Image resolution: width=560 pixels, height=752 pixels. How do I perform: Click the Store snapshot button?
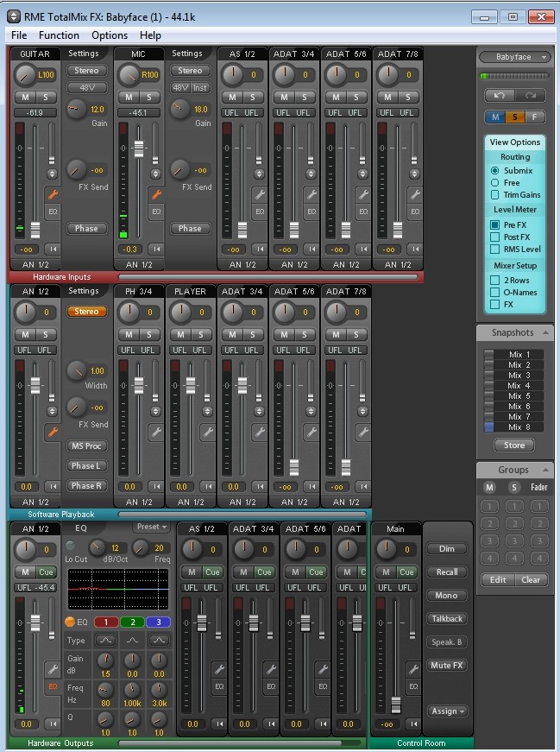coord(514,445)
